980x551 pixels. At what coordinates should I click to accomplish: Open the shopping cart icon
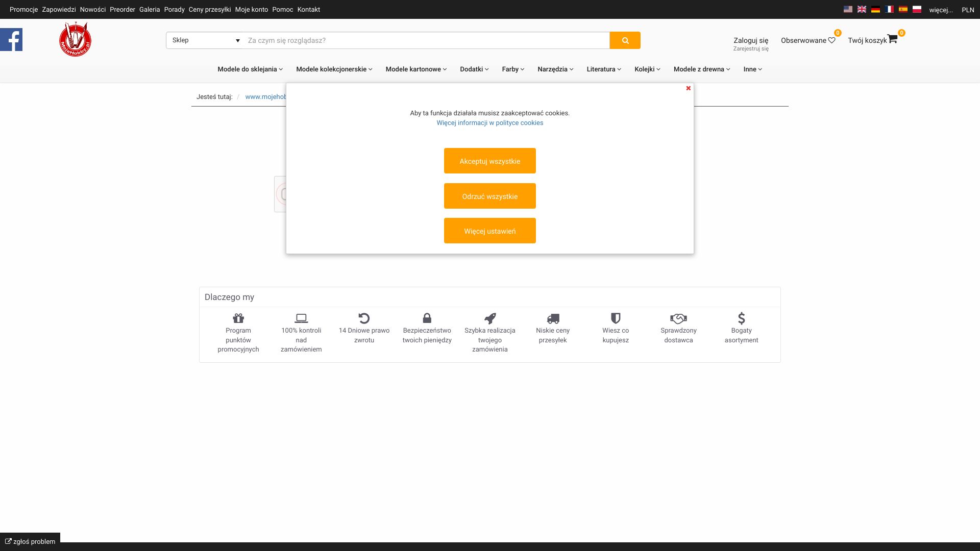pyautogui.click(x=892, y=39)
